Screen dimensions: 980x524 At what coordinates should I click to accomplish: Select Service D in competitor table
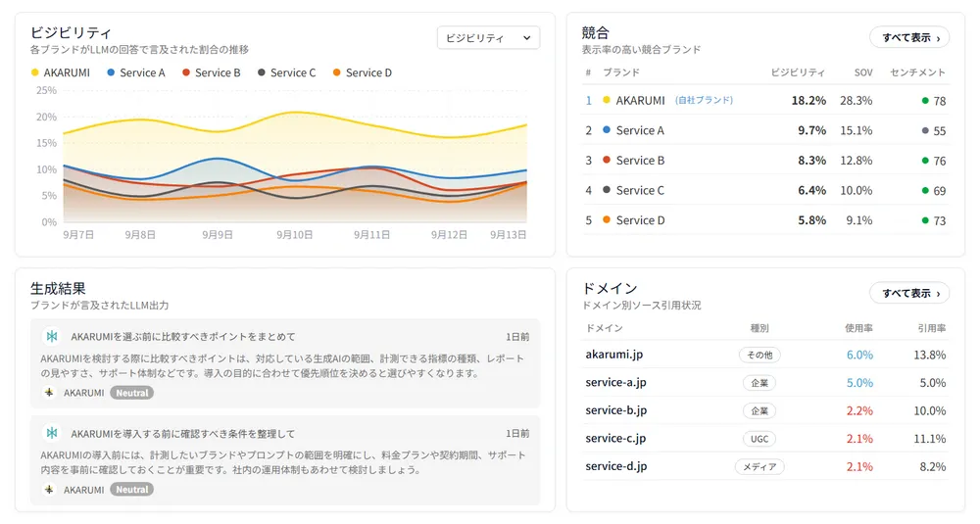[x=765, y=219]
